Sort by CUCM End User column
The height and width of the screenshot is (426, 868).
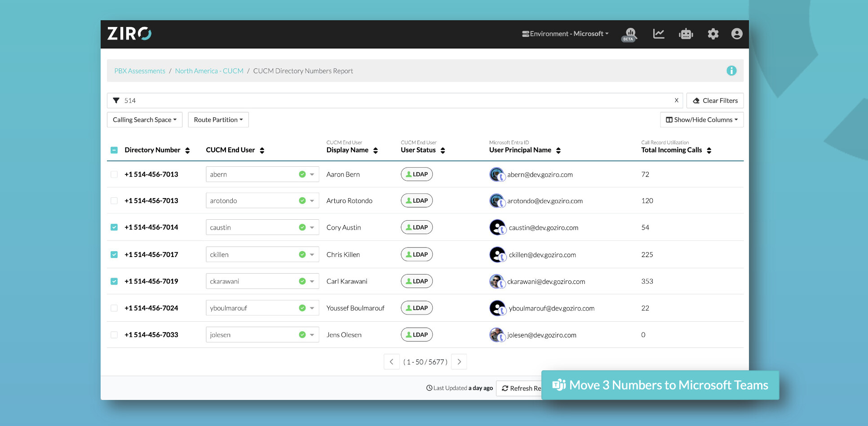262,151
